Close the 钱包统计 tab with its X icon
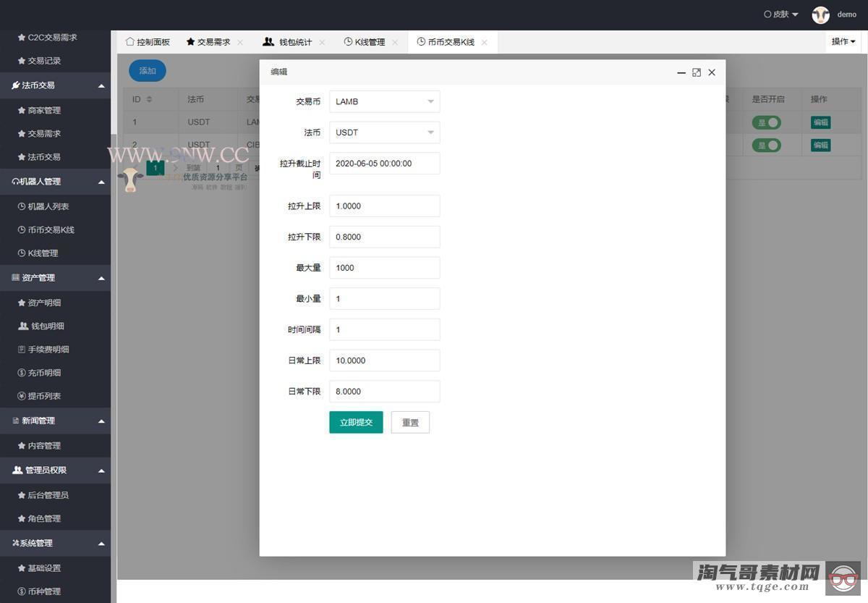868x603 pixels. [322, 42]
